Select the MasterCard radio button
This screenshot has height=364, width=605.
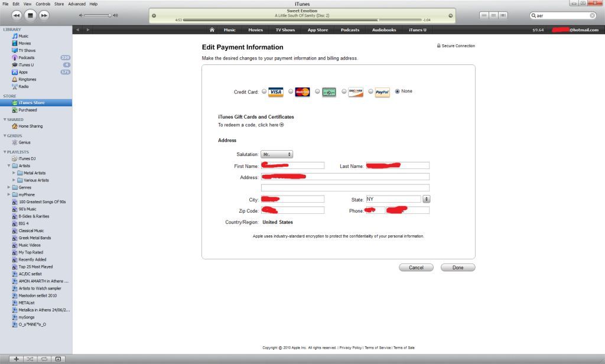tap(291, 92)
